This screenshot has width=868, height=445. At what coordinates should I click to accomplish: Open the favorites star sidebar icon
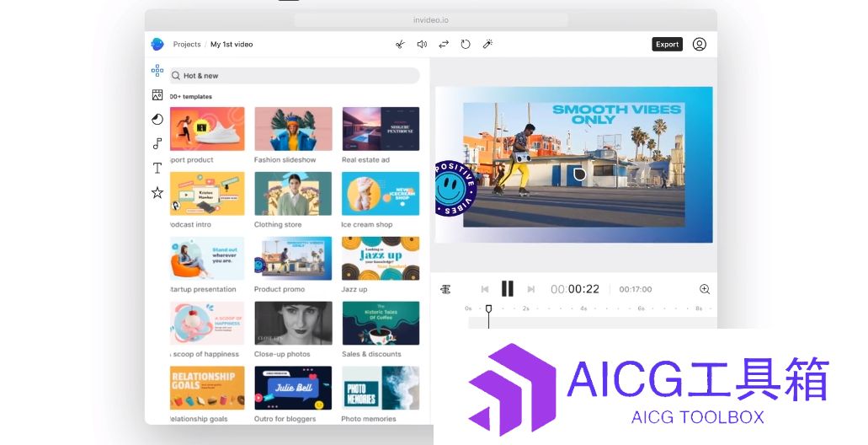pyautogui.click(x=157, y=192)
